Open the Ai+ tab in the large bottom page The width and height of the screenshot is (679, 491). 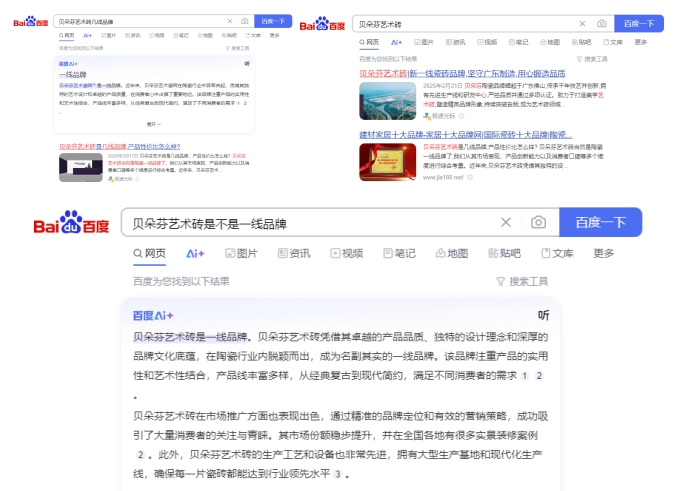[x=195, y=254]
